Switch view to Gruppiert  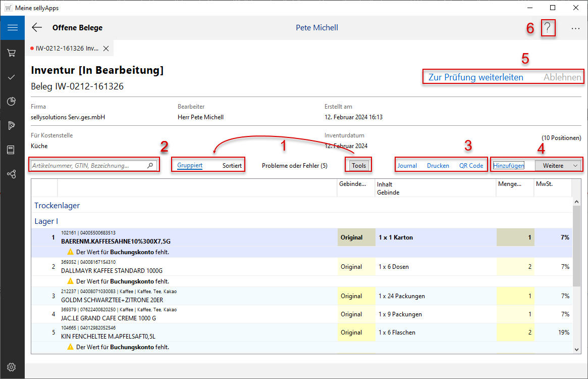[x=190, y=165]
